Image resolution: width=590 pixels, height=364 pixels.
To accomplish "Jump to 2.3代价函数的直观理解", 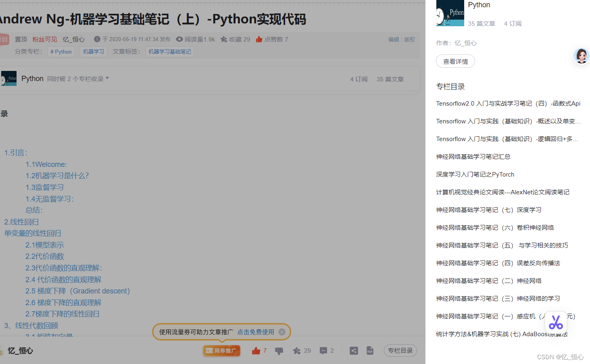I will coord(64,268).
